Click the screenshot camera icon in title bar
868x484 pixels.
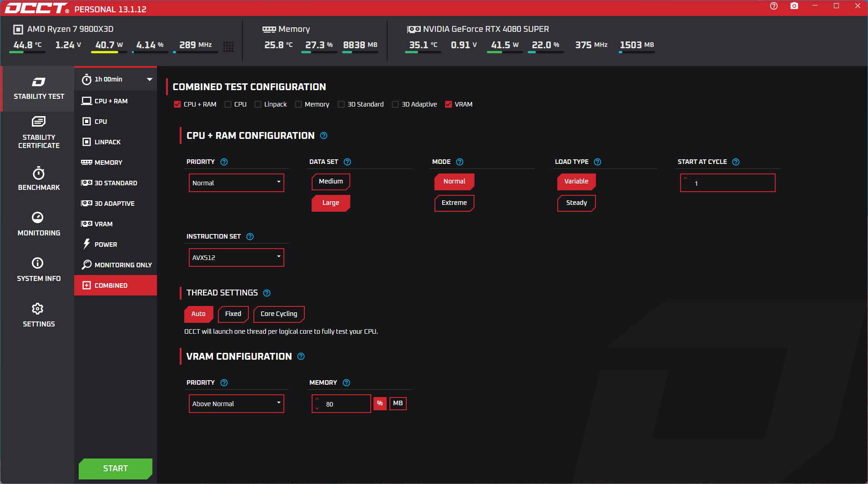(x=794, y=6)
